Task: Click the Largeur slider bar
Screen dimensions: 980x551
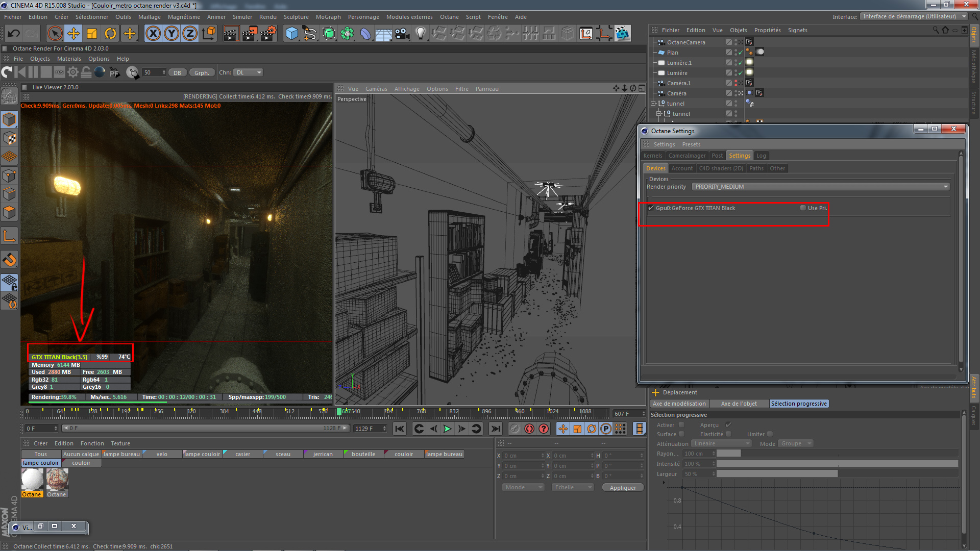Action: click(837, 474)
